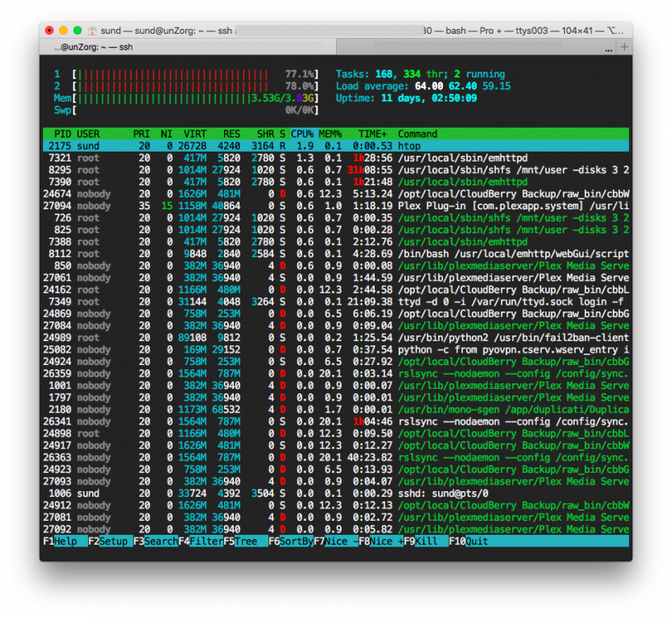The image size is (672, 618).
Task: Click the yellow minimize window button
Action: (x=63, y=30)
